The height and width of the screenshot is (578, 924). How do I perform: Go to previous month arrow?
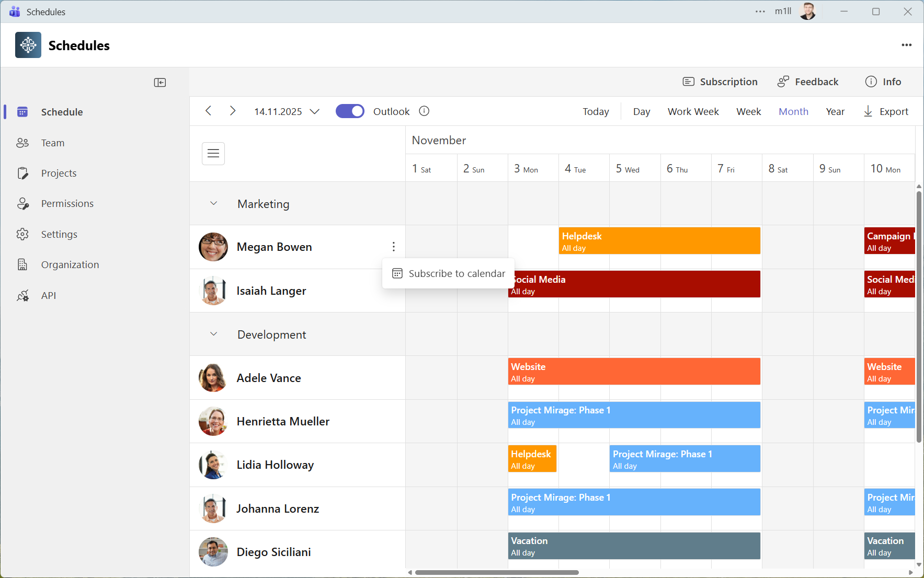click(x=209, y=111)
